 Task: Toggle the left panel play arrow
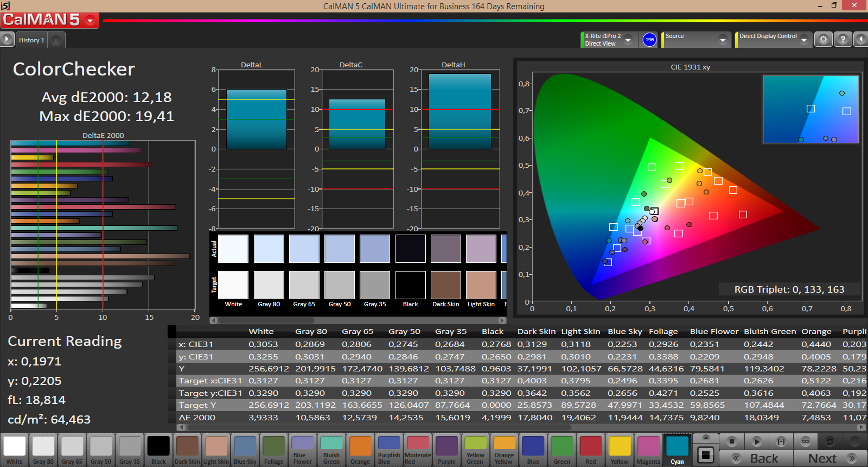point(7,40)
